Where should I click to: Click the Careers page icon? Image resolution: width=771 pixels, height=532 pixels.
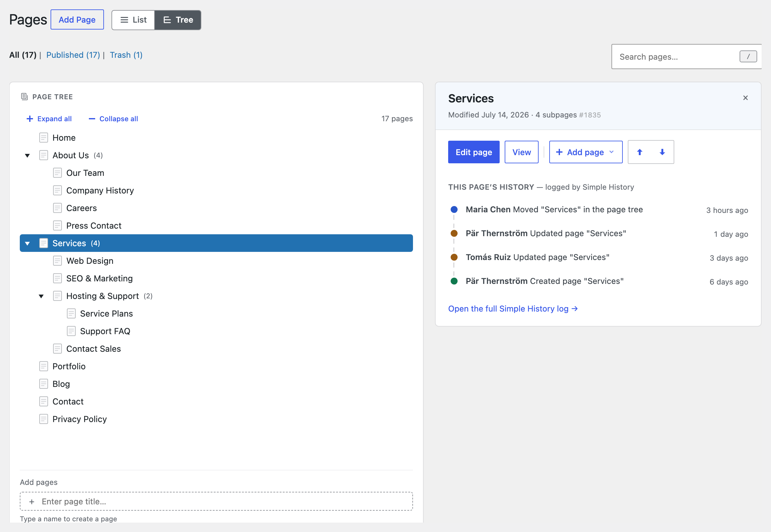(x=57, y=208)
